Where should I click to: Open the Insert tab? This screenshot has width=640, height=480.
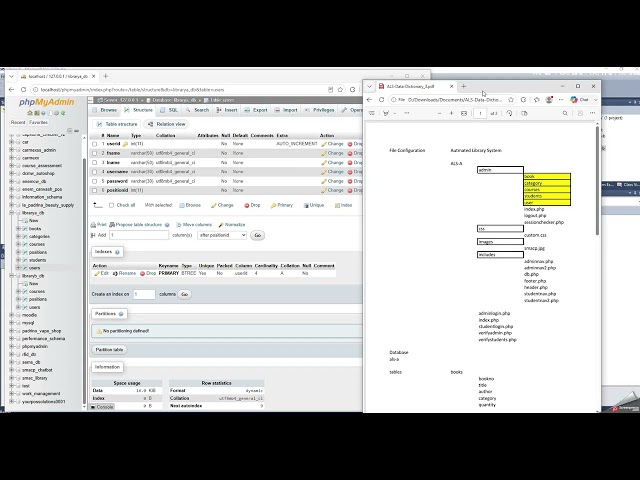227,110
